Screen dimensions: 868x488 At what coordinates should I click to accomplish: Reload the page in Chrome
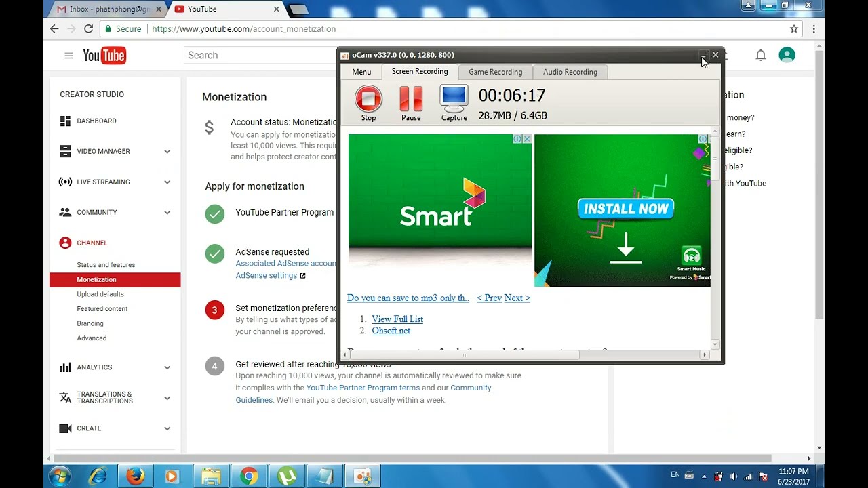(88, 29)
